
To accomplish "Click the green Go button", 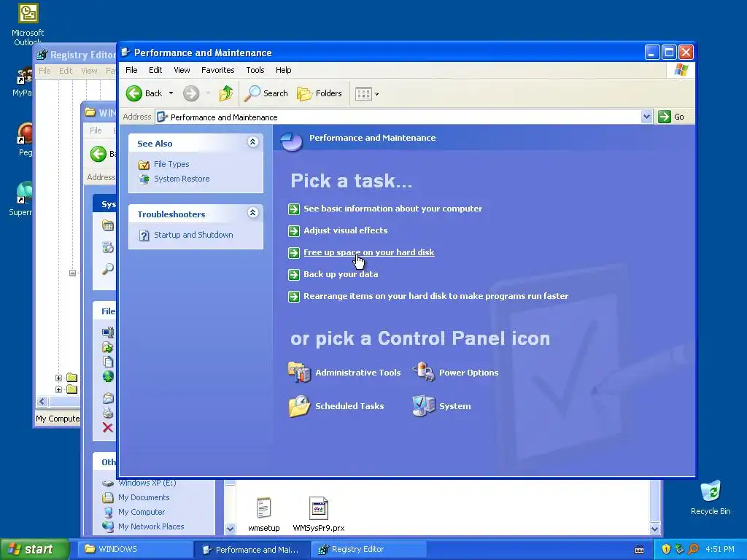I will click(671, 117).
